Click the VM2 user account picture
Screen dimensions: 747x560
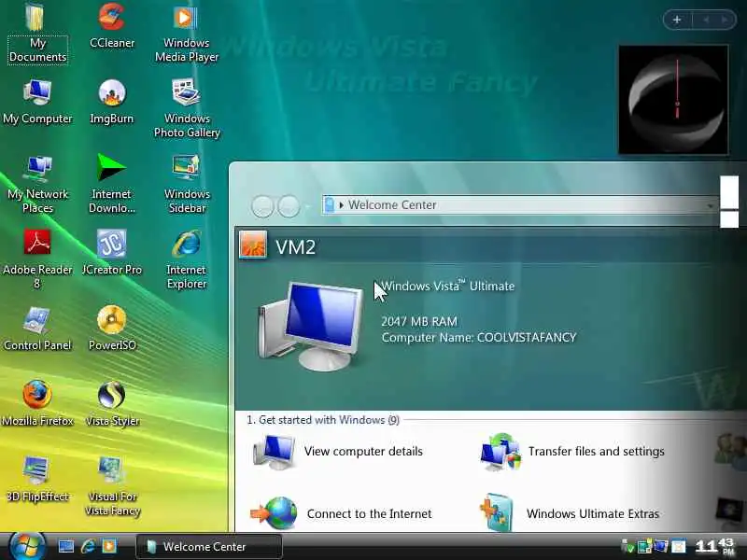point(252,244)
